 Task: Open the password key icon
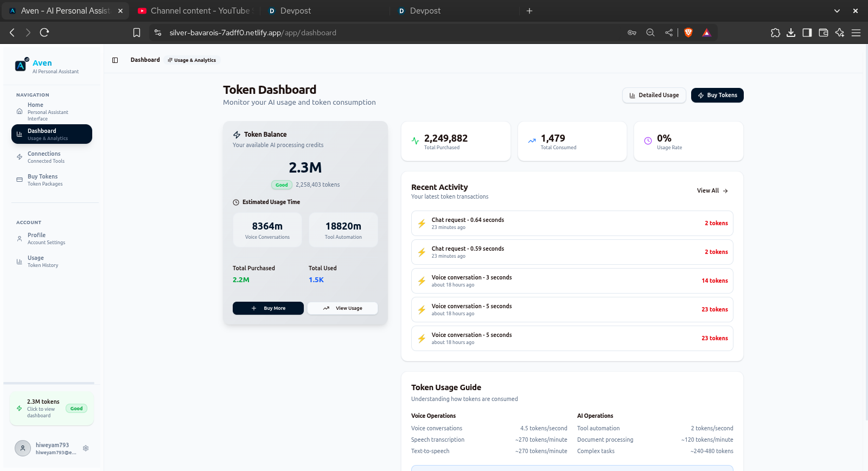coord(632,33)
